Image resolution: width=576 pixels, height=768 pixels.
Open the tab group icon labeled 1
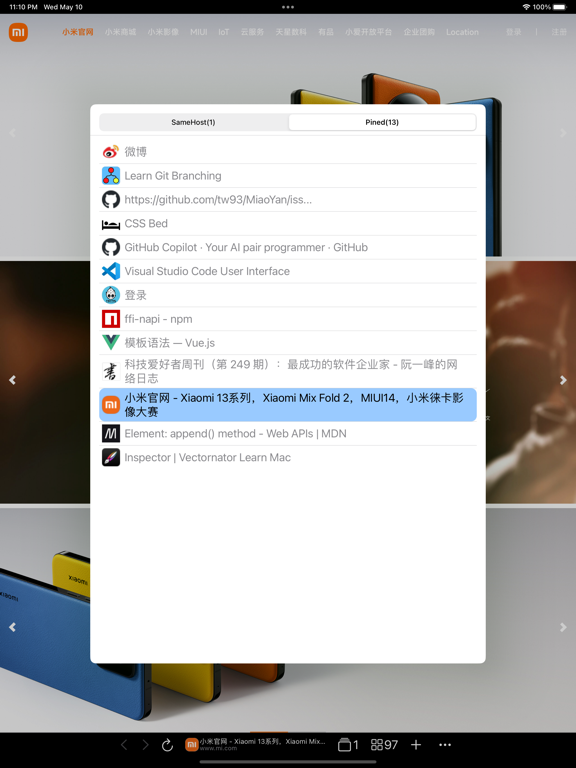pyautogui.click(x=348, y=745)
